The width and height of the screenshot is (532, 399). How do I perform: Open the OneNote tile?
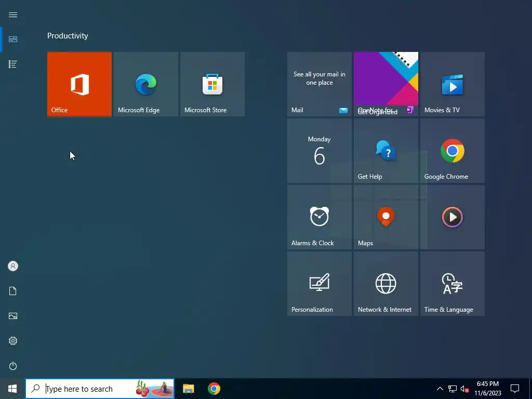click(386, 84)
